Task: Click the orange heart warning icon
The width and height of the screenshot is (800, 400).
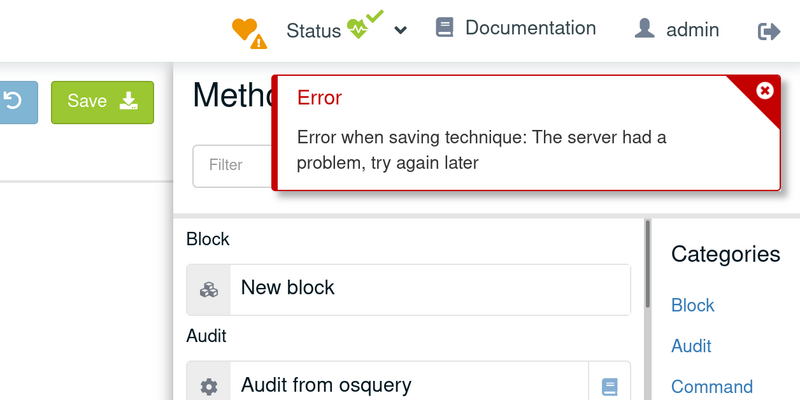Action: pyautogui.click(x=249, y=33)
